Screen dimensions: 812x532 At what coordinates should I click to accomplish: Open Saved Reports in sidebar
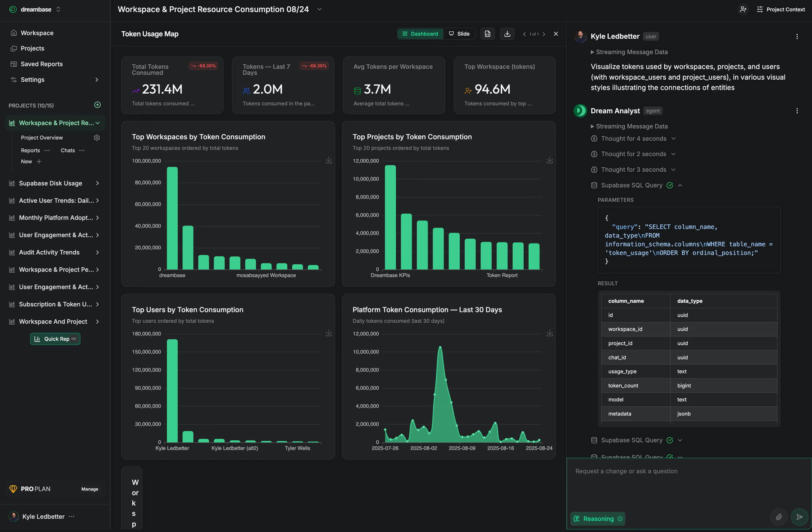[42, 64]
